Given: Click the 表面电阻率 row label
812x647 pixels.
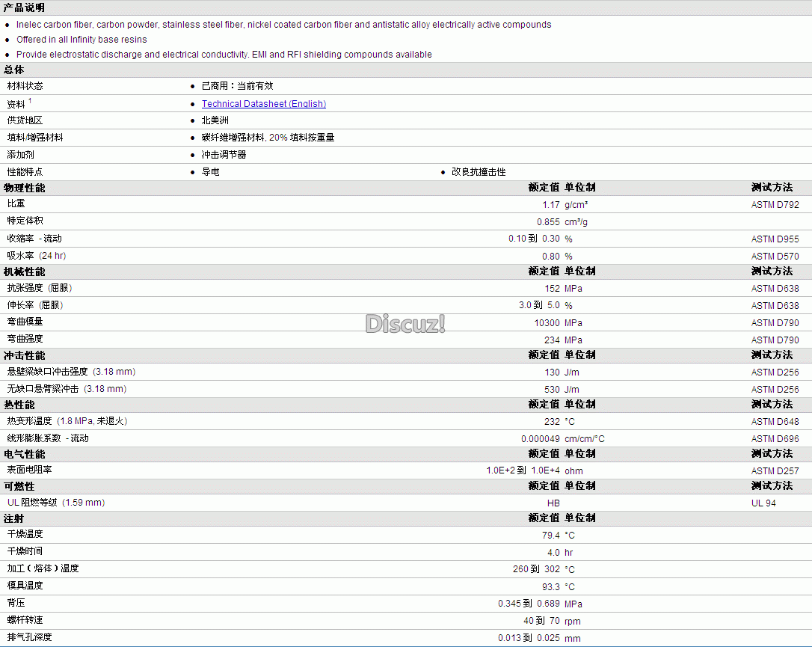Looking at the screenshot, I should (29, 470).
